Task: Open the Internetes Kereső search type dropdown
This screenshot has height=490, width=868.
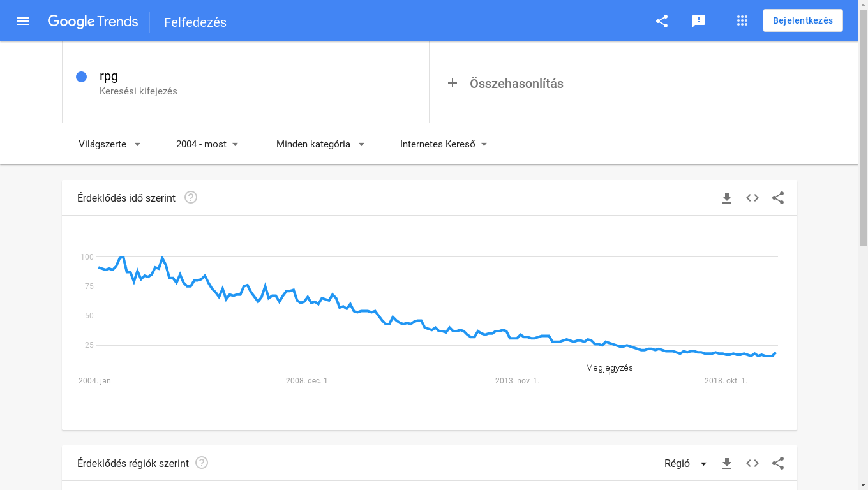Action: point(444,144)
